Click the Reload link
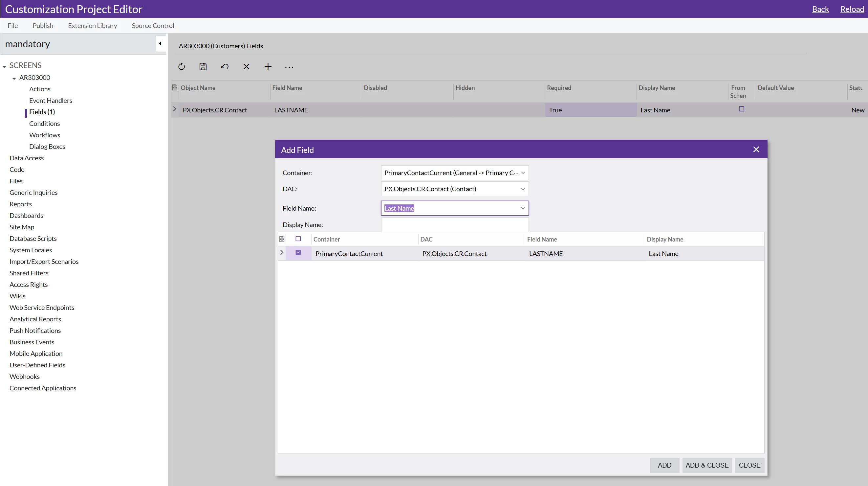 [852, 9]
